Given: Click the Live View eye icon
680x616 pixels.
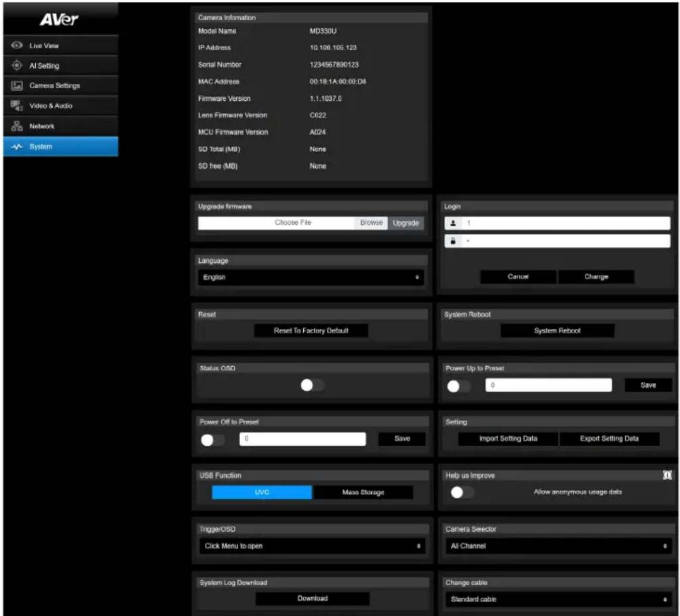Looking at the screenshot, I should (x=17, y=45).
